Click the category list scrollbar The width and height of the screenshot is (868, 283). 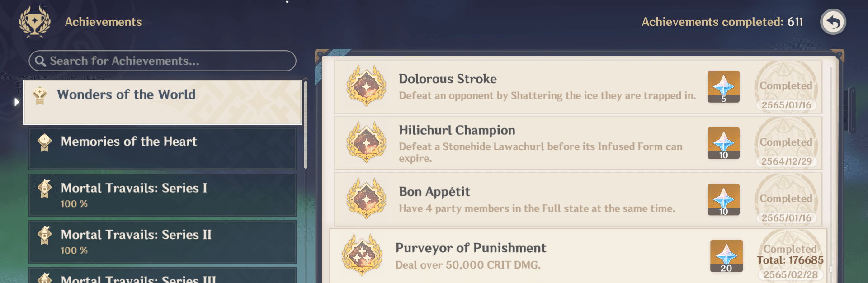[x=306, y=124]
